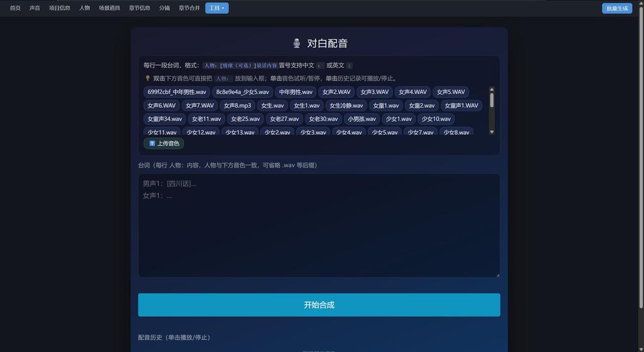Select the 女声7.WAV voice chip
The height and width of the screenshot is (352, 644).
pyautogui.click(x=200, y=106)
